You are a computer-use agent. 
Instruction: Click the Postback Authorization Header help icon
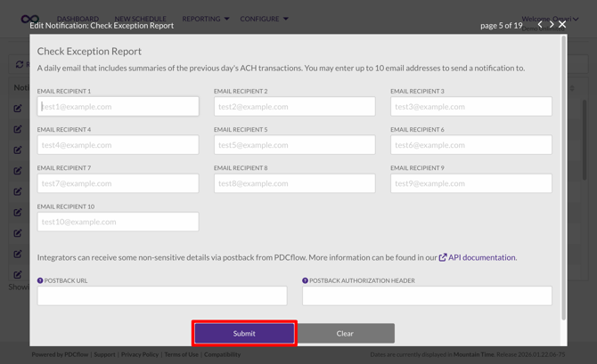(305, 280)
